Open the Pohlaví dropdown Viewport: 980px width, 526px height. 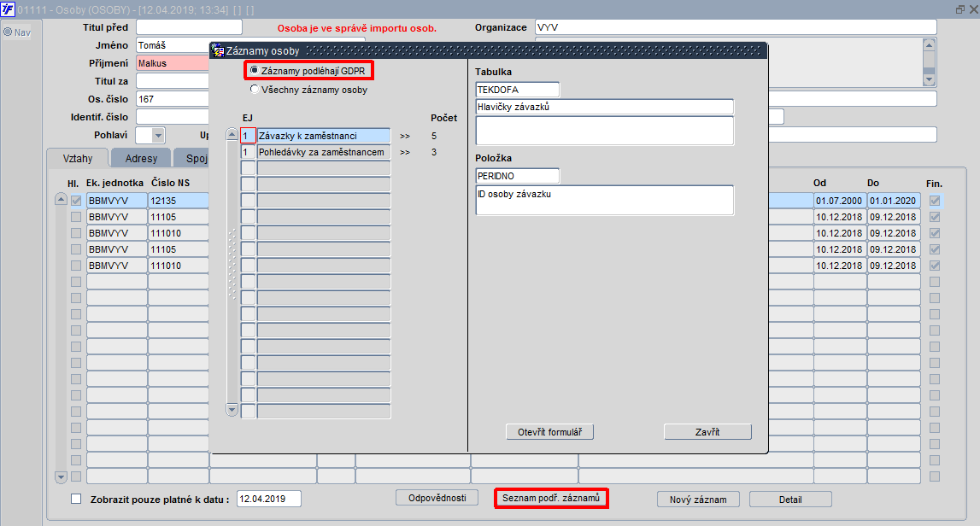coord(158,135)
